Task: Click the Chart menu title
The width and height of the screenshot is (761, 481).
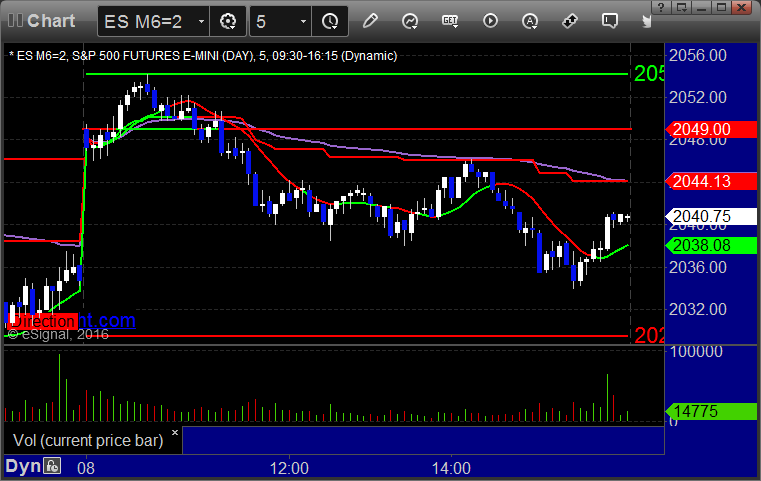Action: coord(51,21)
